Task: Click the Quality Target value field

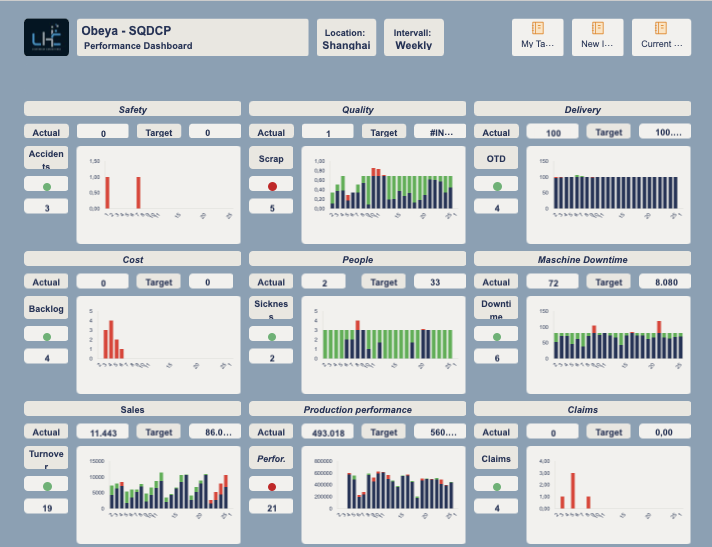Action: [440, 132]
